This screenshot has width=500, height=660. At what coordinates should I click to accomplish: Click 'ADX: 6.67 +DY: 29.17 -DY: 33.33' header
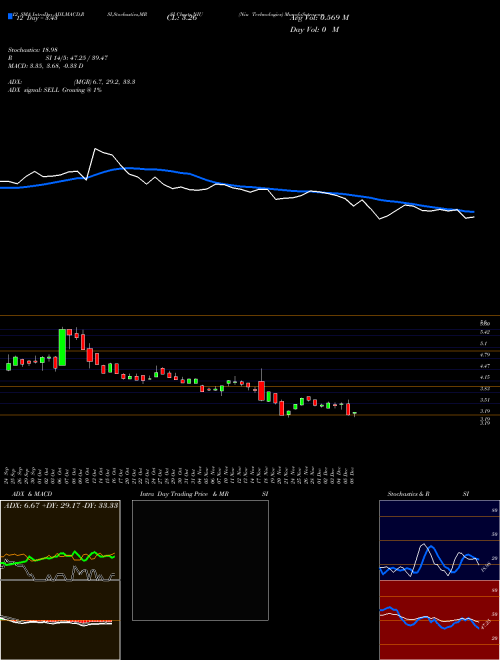point(61,505)
